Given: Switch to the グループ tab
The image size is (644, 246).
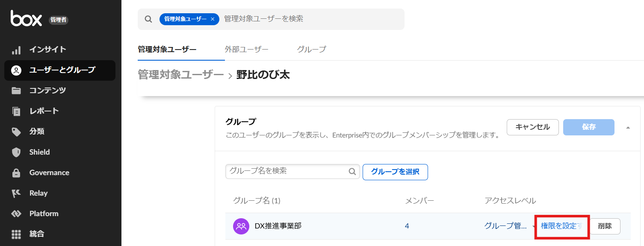Looking at the screenshot, I should pos(312,49).
